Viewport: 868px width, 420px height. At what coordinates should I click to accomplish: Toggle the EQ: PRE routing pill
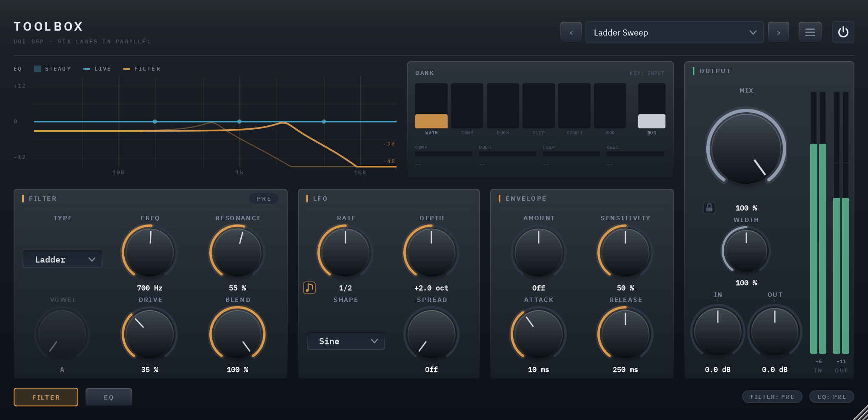click(x=832, y=397)
